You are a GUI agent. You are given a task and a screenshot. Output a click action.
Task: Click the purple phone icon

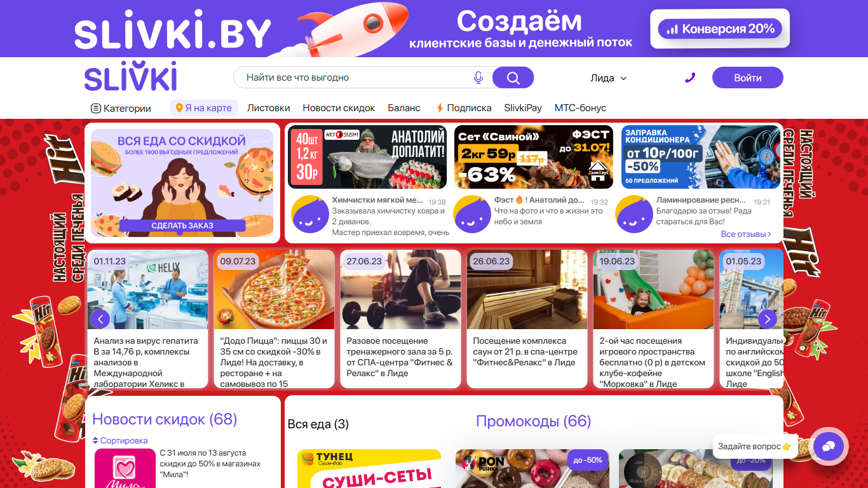pos(690,78)
